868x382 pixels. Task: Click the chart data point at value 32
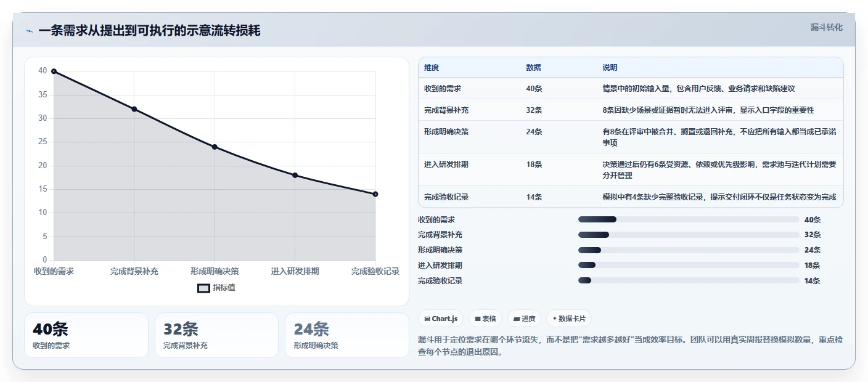coord(134,109)
